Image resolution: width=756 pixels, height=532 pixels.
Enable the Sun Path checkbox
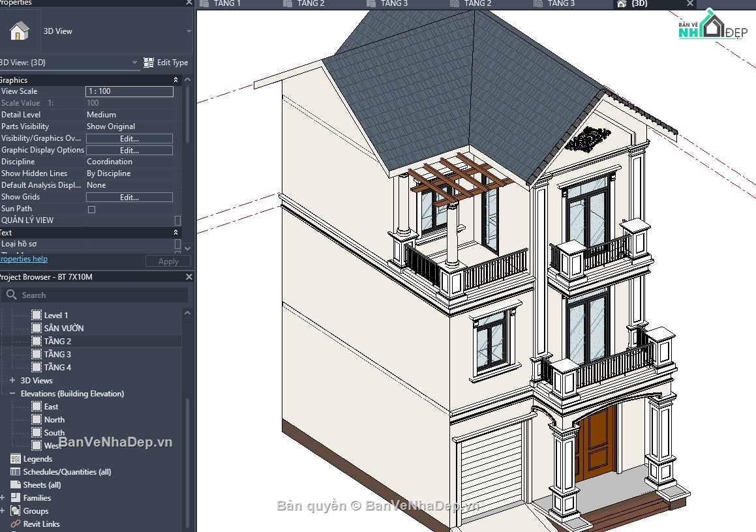click(91, 209)
